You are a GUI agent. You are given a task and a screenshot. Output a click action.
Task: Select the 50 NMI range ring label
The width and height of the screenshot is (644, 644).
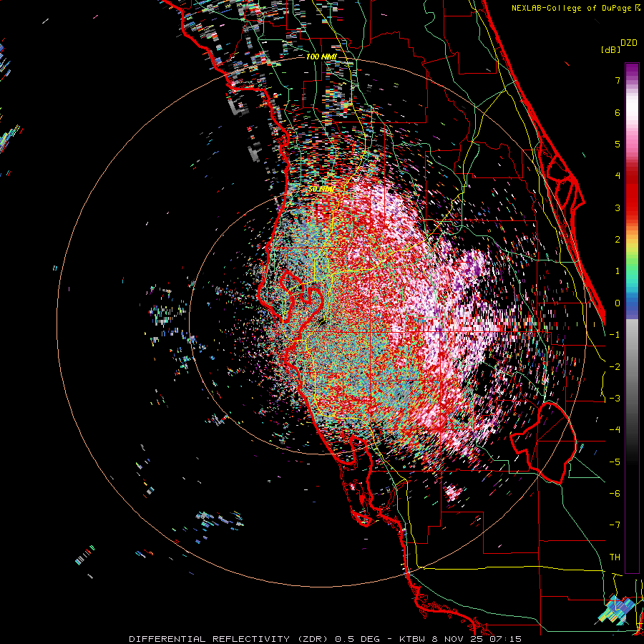pos(321,189)
